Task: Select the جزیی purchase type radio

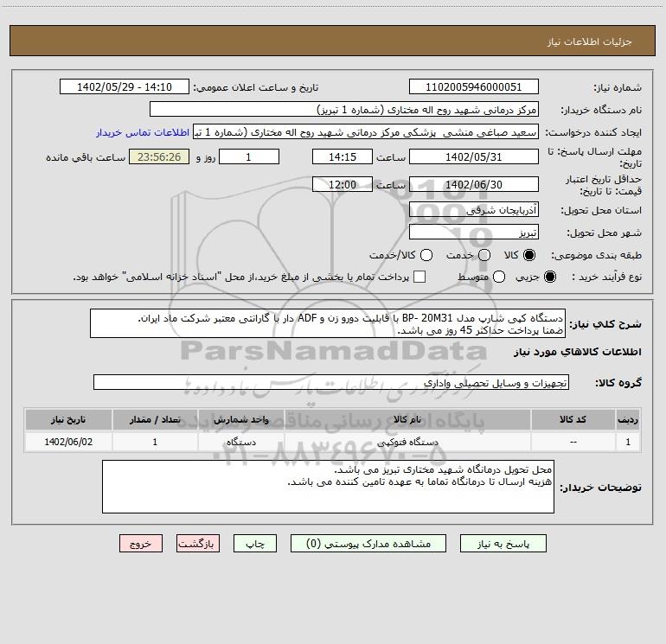Action: click(x=549, y=277)
